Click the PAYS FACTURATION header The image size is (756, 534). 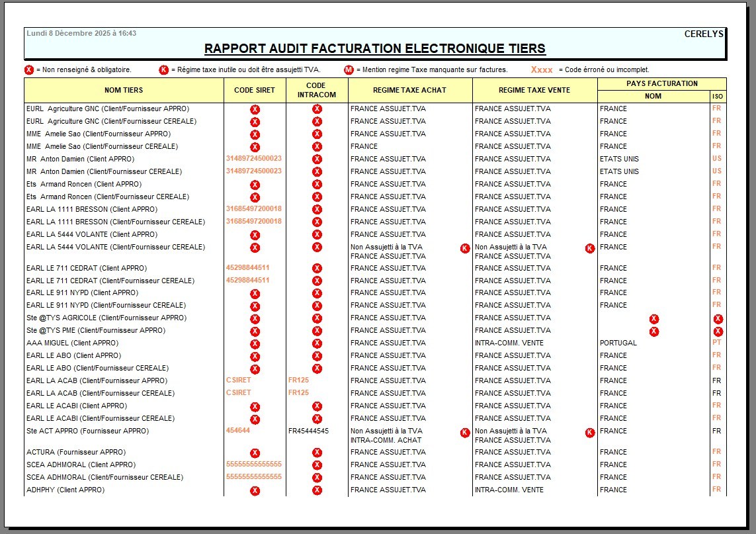(661, 84)
